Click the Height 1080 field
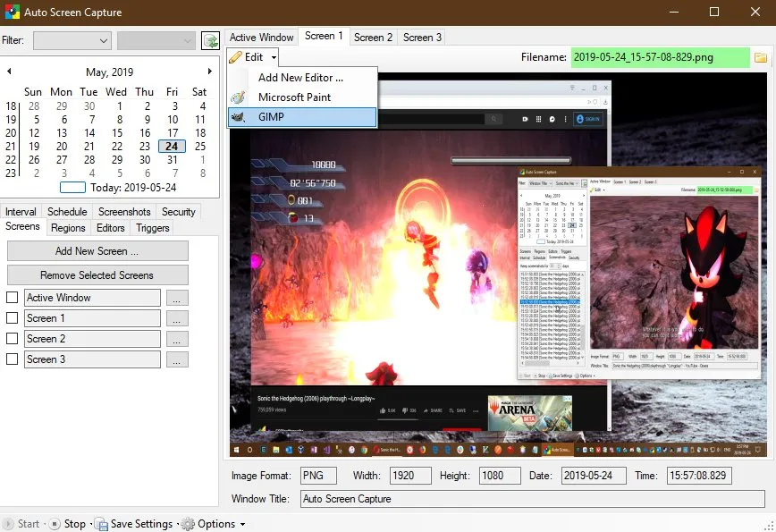 click(x=500, y=476)
